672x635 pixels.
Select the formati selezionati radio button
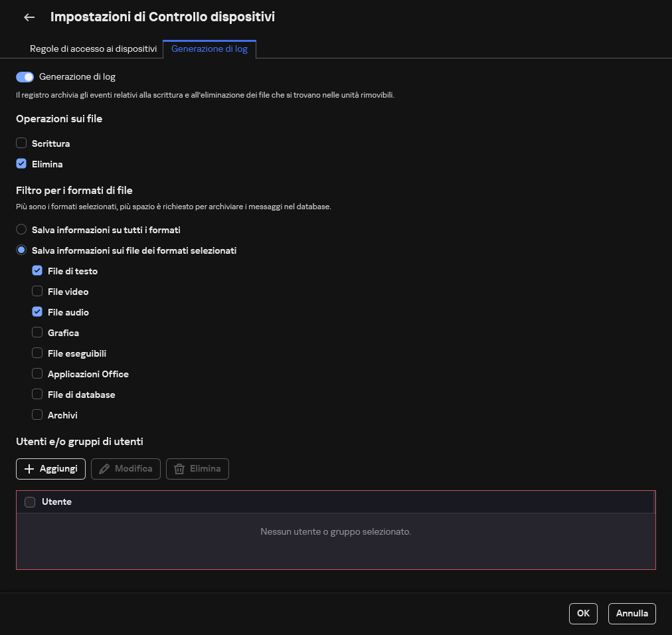coord(21,250)
